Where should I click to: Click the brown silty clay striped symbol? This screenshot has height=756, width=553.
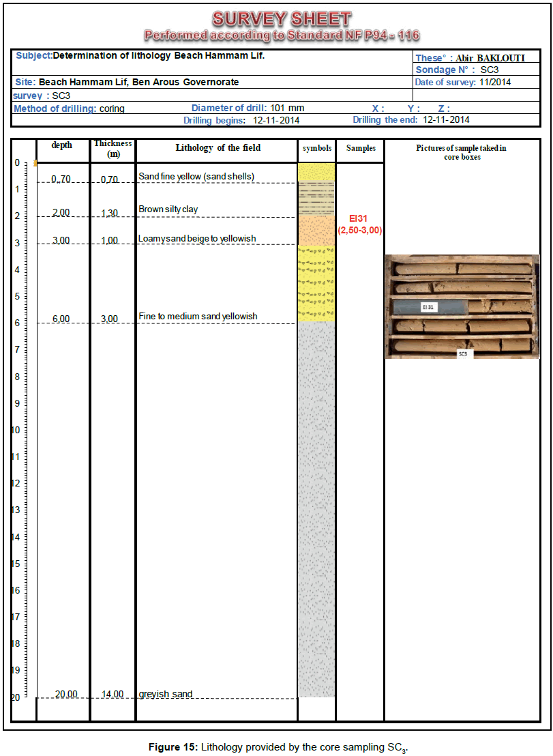[316, 198]
